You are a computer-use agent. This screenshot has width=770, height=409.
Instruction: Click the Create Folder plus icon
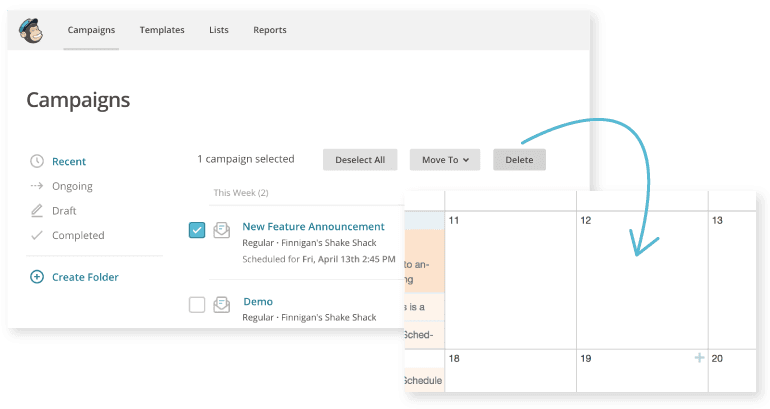pyautogui.click(x=37, y=277)
